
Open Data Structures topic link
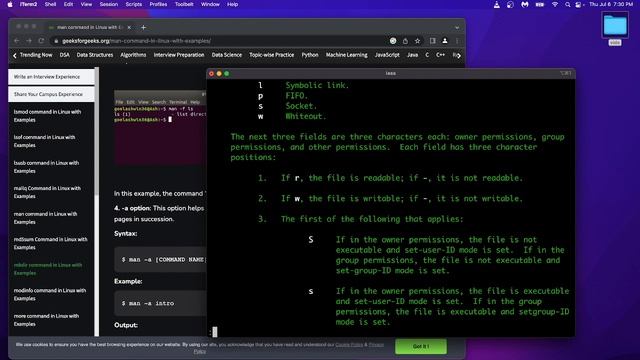tap(95, 55)
